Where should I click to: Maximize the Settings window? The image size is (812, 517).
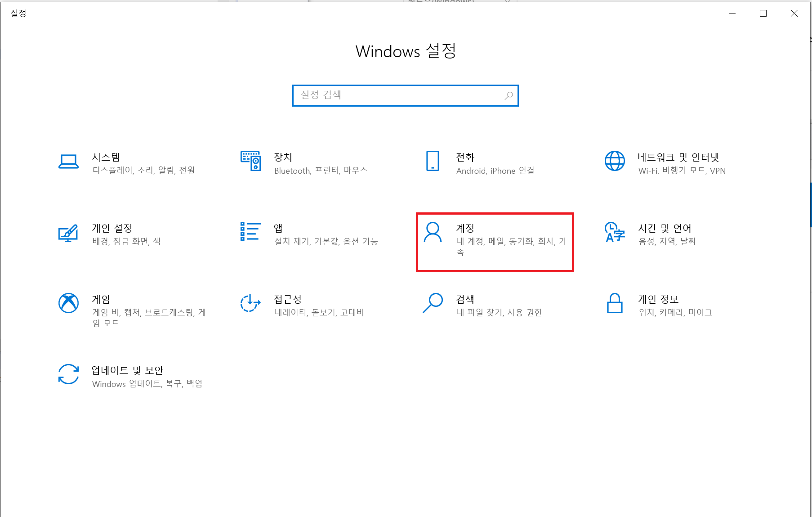point(763,13)
